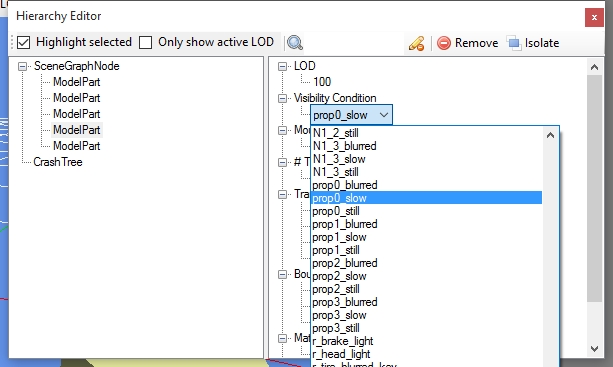The height and width of the screenshot is (367, 613).
Task: Pick r_brake_light visibility condition option
Action: (x=426, y=341)
